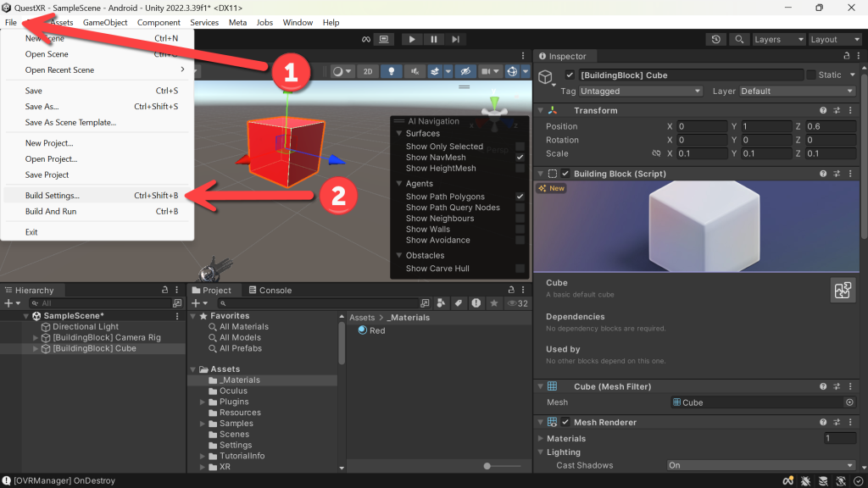Collapse the Transform component foldout
The height and width of the screenshot is (488, 868).
pyautogui.click(x=541, y=111)
